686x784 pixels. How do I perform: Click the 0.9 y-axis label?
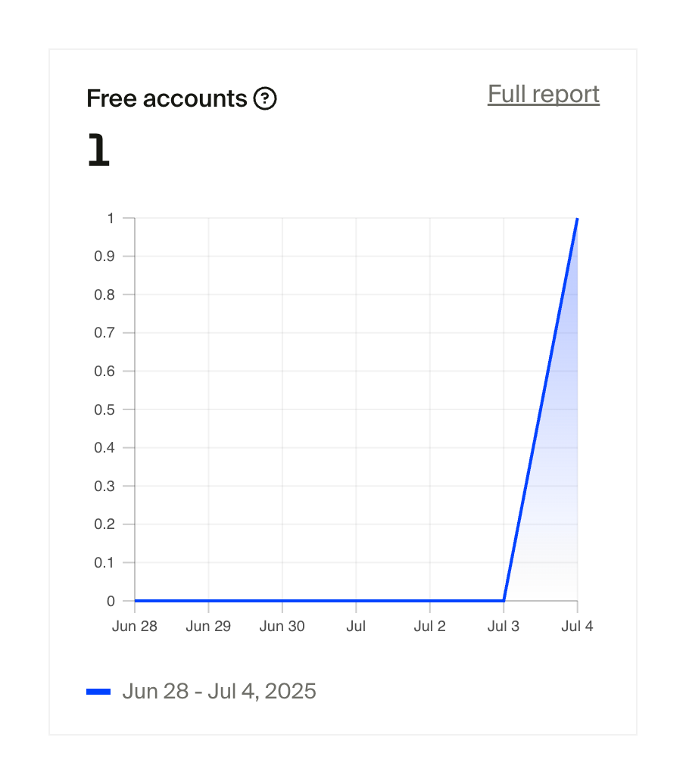click(x=104, y=257)
